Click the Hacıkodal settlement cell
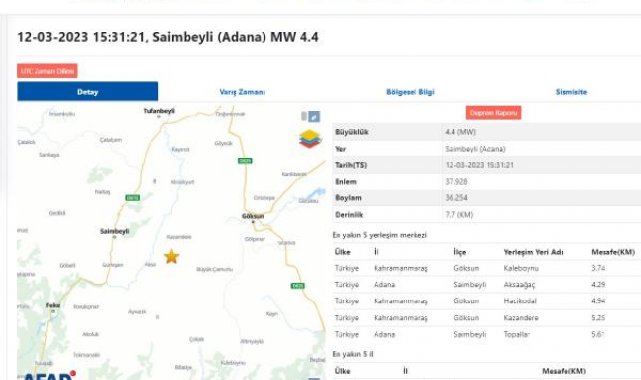 coord(520,301)
